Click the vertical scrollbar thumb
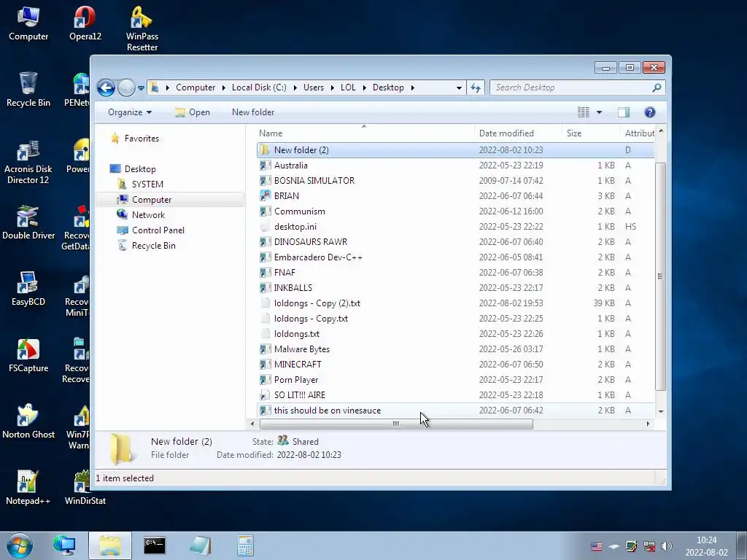 [660, 276]
